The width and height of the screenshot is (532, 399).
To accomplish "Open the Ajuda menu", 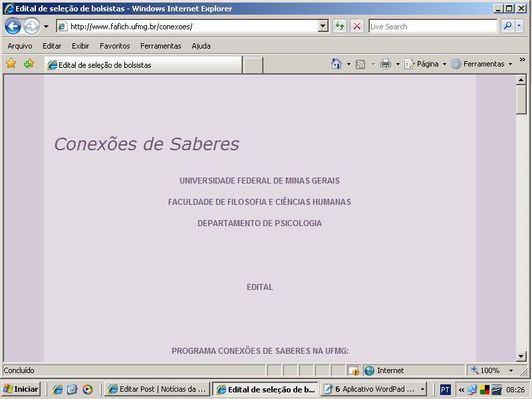I will pos(201,46).
